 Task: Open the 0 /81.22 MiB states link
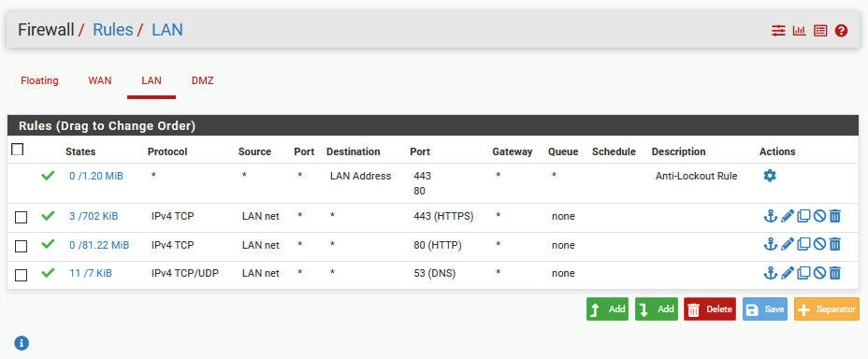(99, 245)
